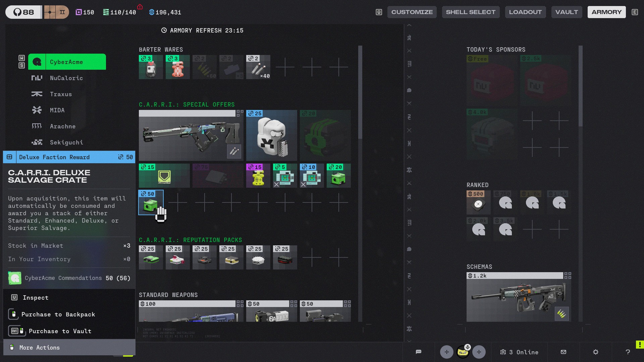Click the armory list vertical scrollbar
Viewport: 644px width, 362px height.
360,93
